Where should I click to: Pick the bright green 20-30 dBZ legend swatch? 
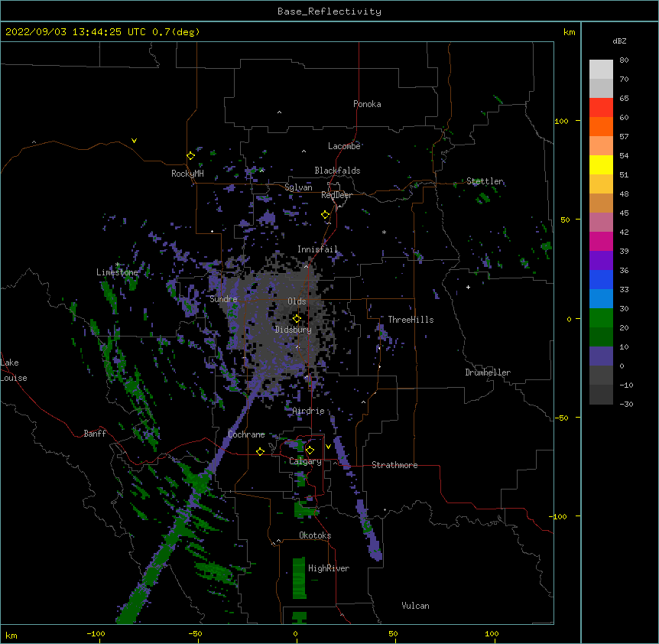tap(601, 318)
